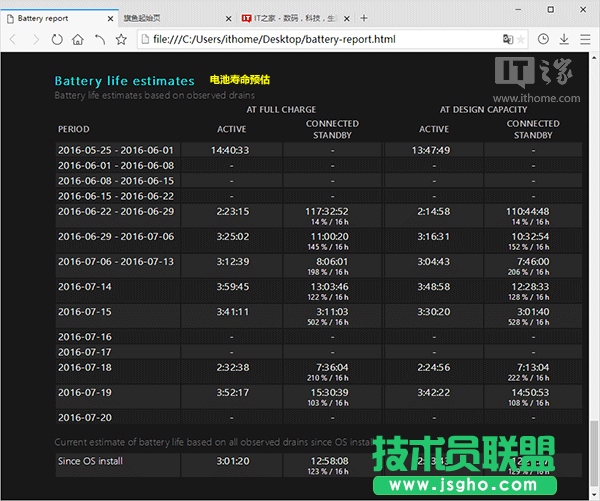Click the browser Back arrow

pos(13,39)
